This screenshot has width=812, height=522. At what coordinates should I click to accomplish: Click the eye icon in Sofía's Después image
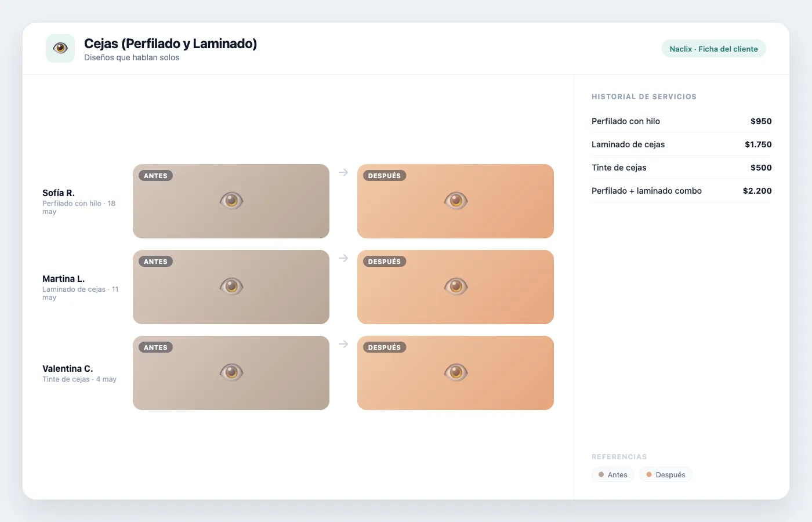[x=456, y=201]
